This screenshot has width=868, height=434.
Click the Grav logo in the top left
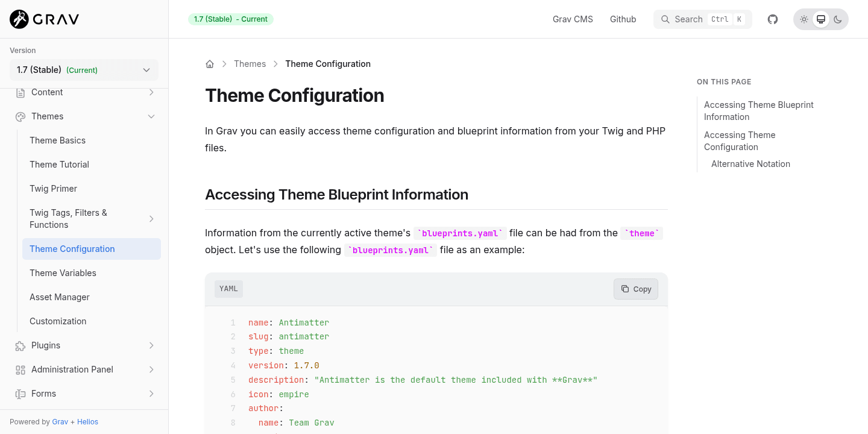tap(43, 19)
